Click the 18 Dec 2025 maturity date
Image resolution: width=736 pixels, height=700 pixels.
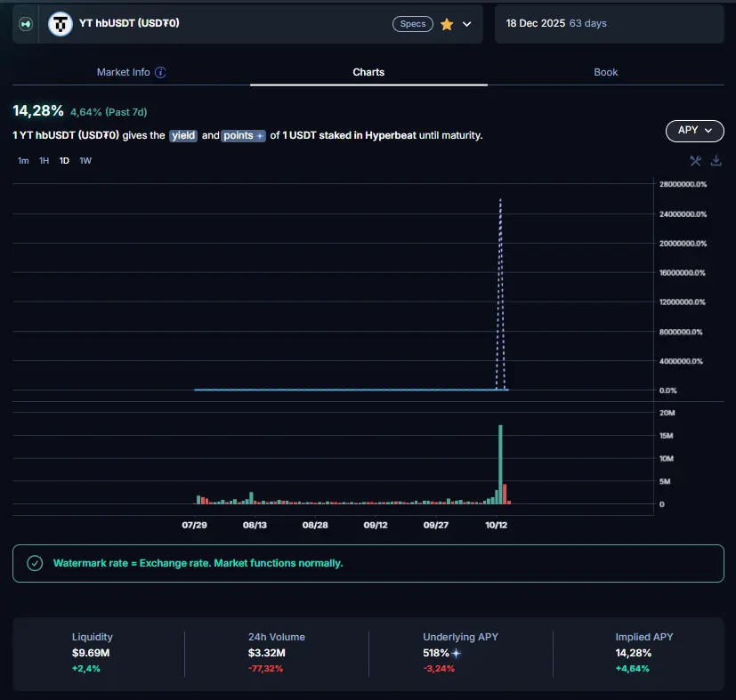(536, 23)
